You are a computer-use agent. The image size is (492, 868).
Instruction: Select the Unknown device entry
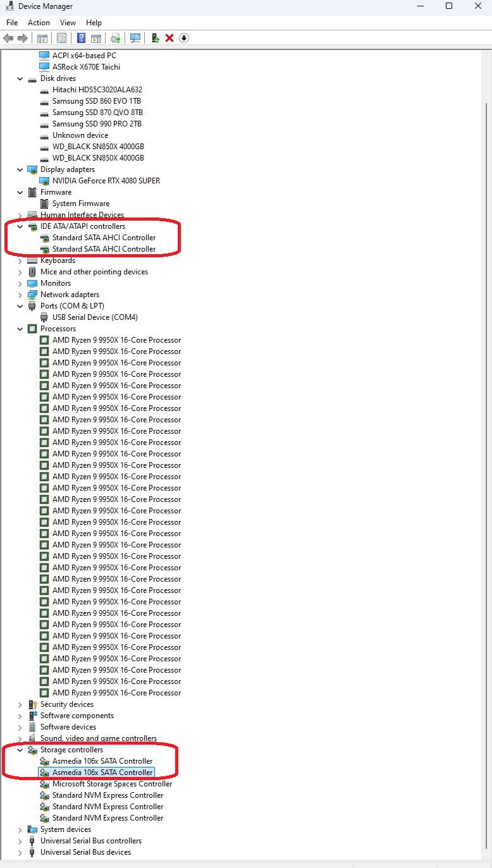pos(80,135)
